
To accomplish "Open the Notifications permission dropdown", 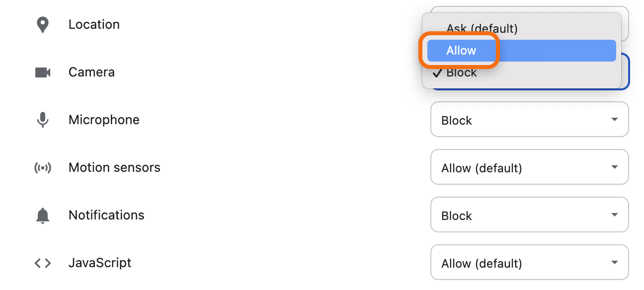I will [530, 215].
